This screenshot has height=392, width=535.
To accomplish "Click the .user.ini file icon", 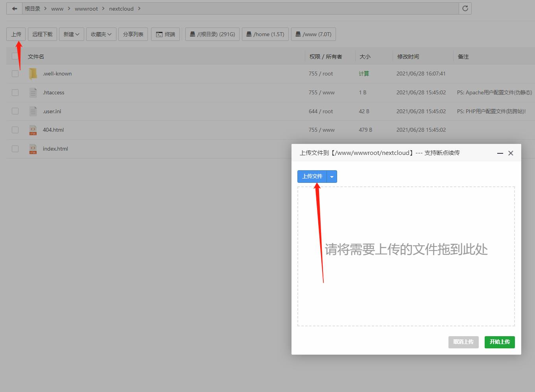I will (33, 111).
